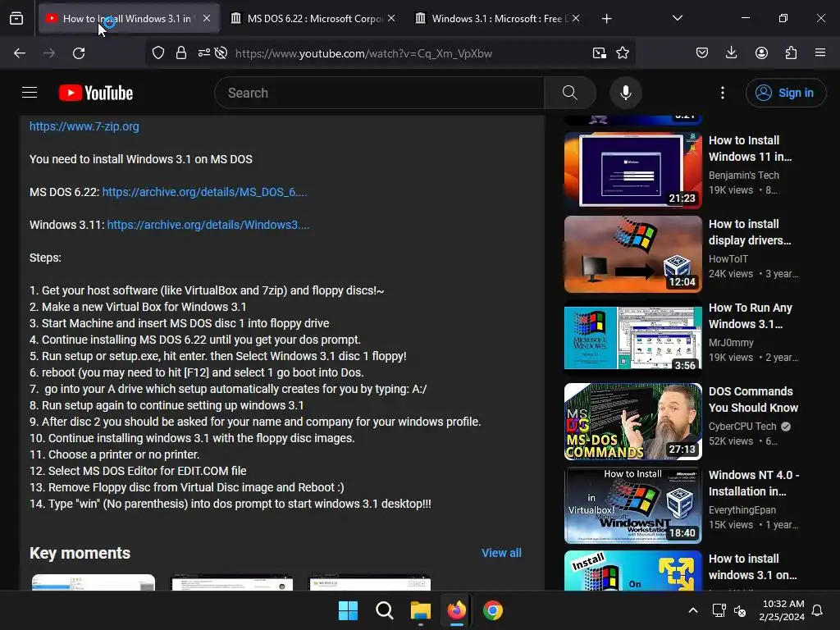The height and width of the screenshot is (630, 840).
Task: Open File Explorer from taskbar
Action: [x=421, y=610]
